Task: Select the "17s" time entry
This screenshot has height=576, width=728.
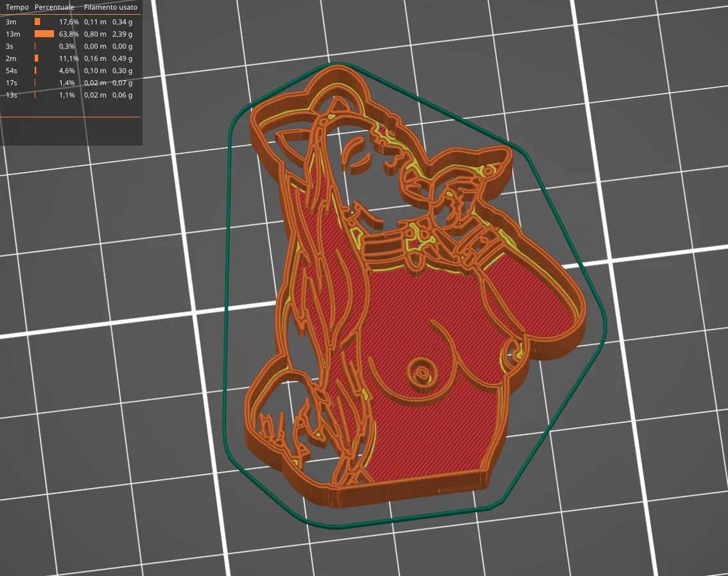Action: [11, 83]
